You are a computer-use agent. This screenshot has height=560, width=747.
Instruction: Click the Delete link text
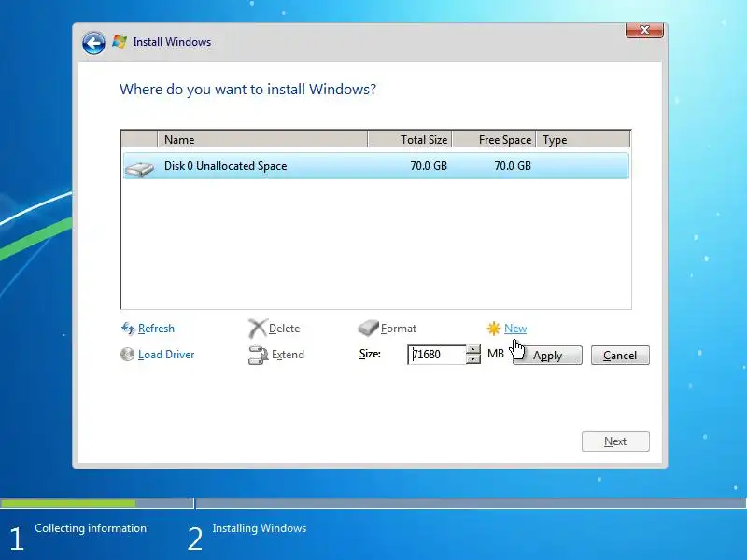pos(284,329)
